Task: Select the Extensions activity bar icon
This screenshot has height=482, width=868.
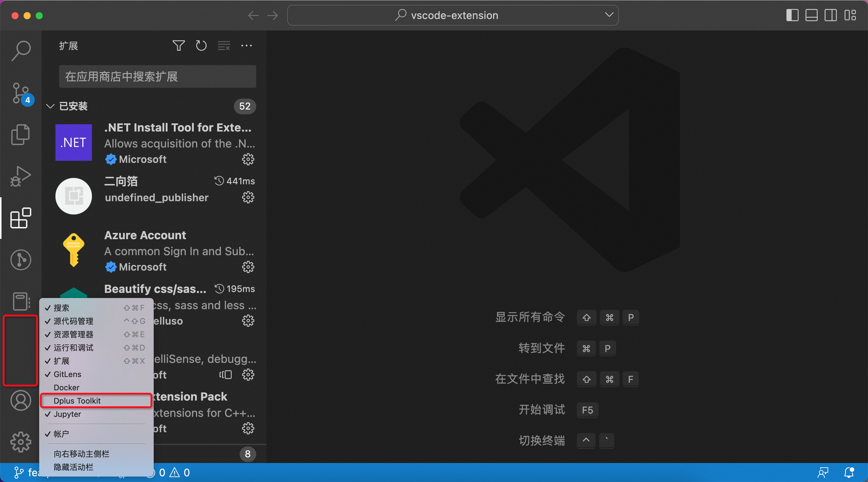Action: (21, 218)
